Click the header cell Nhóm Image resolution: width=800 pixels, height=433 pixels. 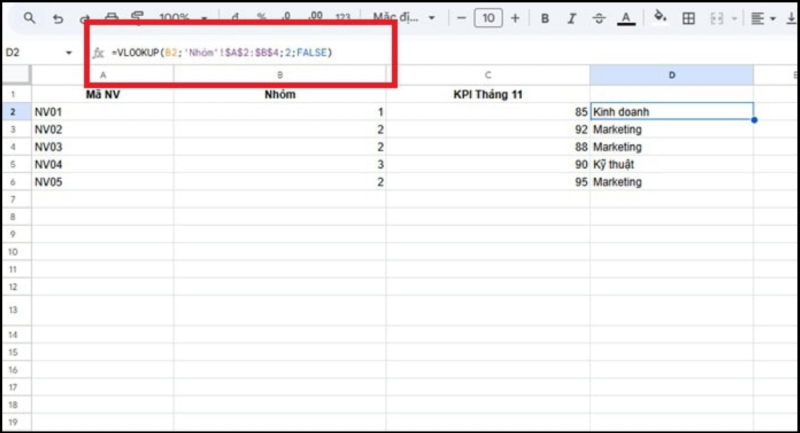point(280,94)
